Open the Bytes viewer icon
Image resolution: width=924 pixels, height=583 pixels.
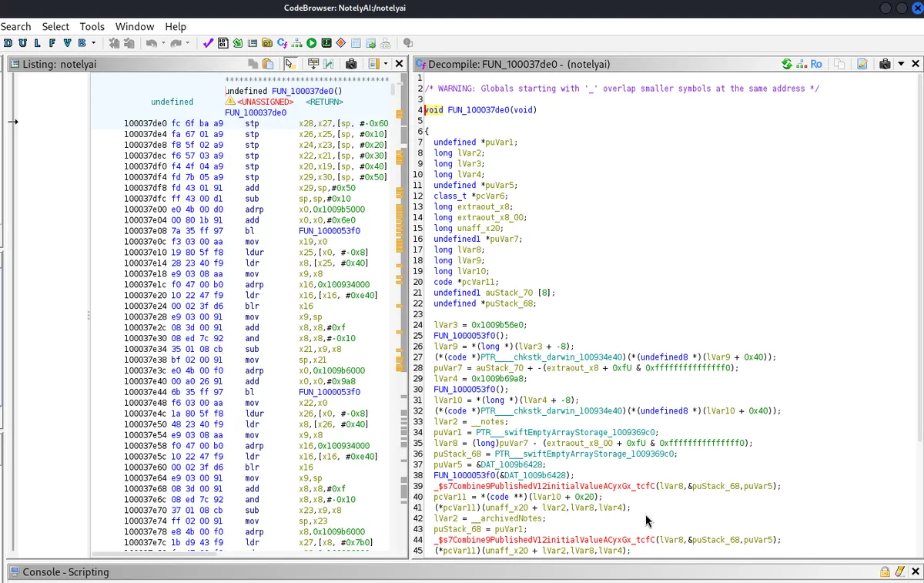(223, 43)
